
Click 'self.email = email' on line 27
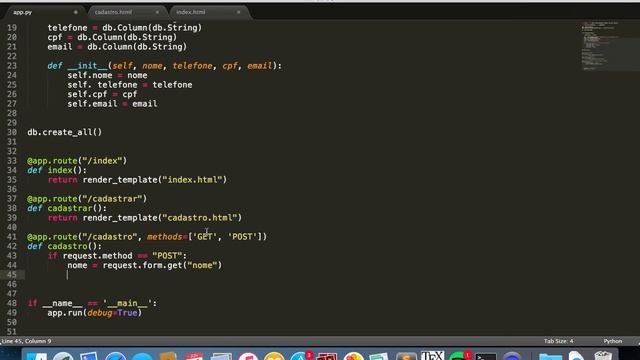point(112,104)
